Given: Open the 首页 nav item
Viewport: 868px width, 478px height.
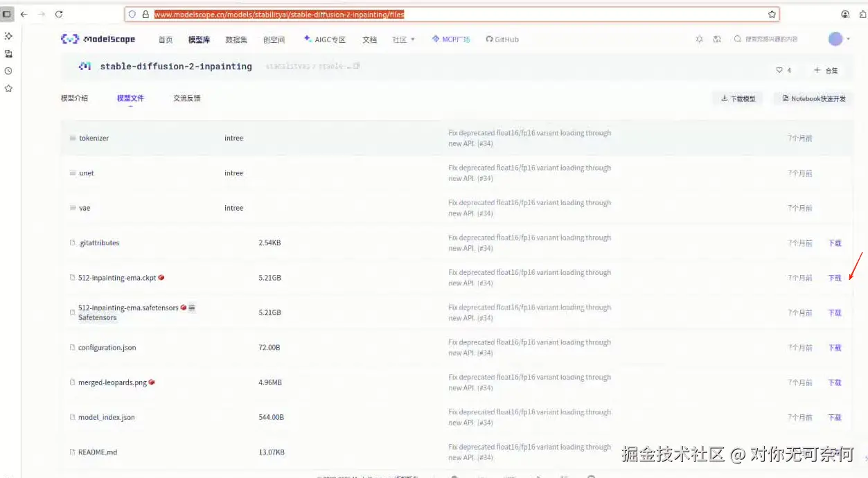Looking at the screenshot, I should (x=166, y=39).
